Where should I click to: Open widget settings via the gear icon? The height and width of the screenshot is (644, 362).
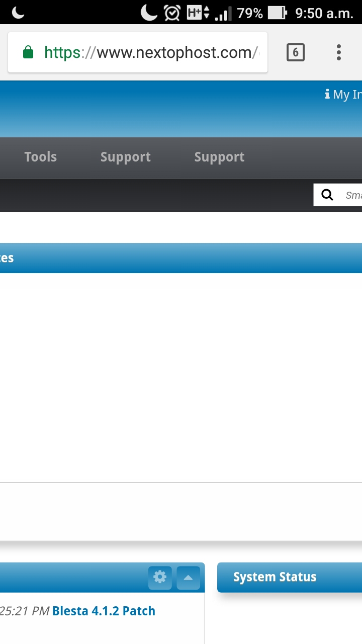(x=160, y=577)
